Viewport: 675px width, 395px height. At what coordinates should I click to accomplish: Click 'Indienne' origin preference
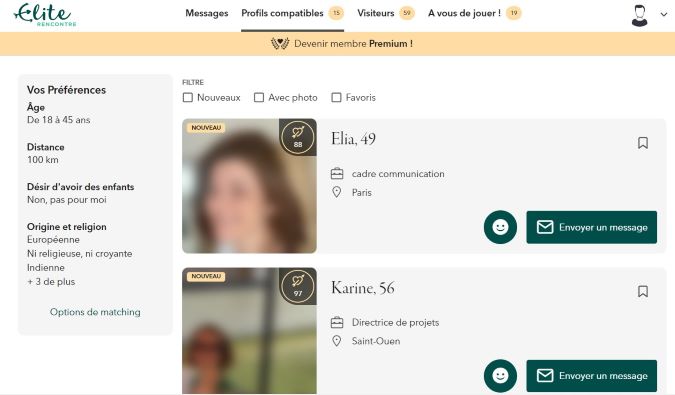[x=46, y=268]
